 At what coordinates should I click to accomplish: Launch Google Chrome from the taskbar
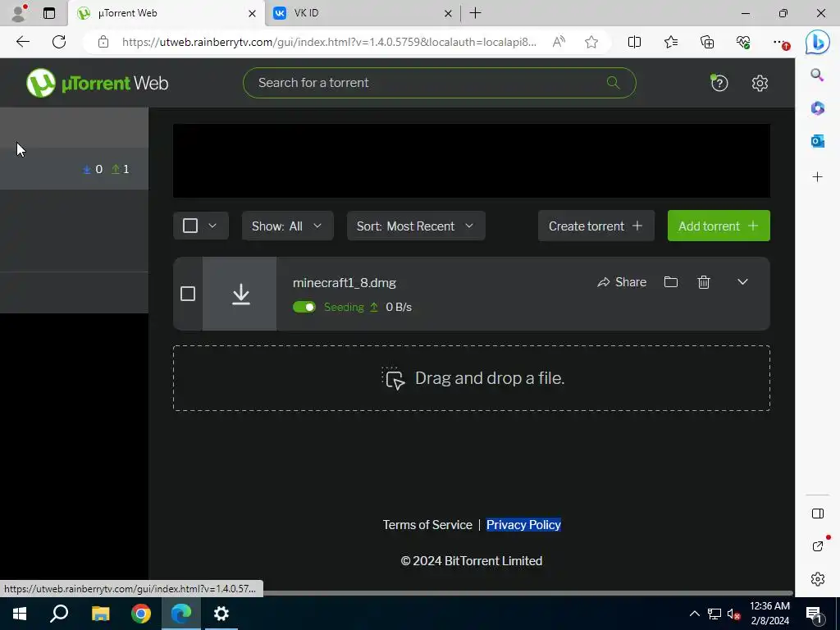pyautogui.click(x=141, y=614)
